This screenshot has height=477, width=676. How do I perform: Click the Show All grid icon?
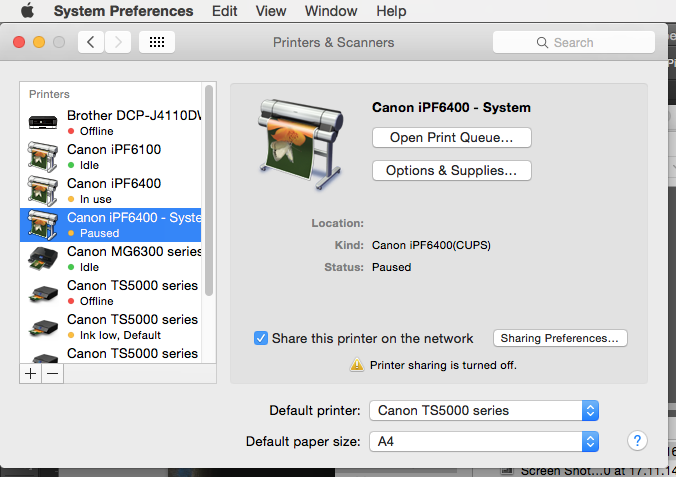157,42
